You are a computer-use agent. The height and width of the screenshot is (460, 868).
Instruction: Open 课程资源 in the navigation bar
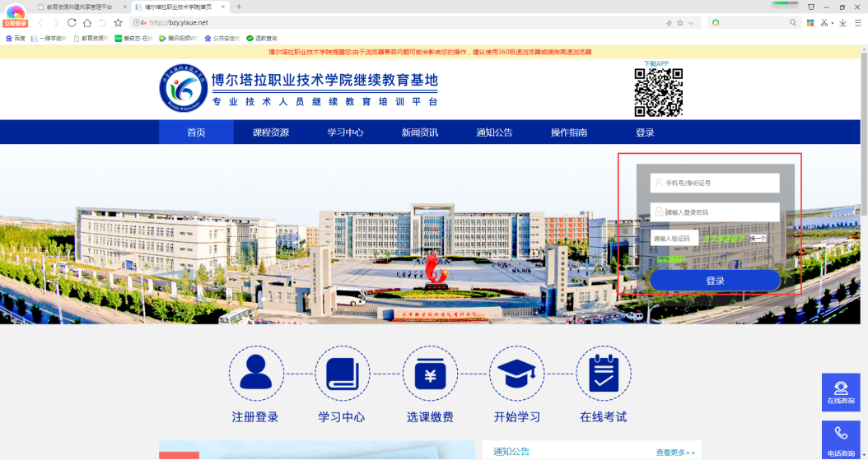271,132
